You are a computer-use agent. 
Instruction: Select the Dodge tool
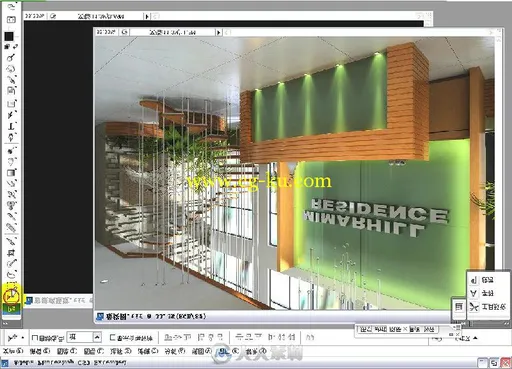coord(11,150)
